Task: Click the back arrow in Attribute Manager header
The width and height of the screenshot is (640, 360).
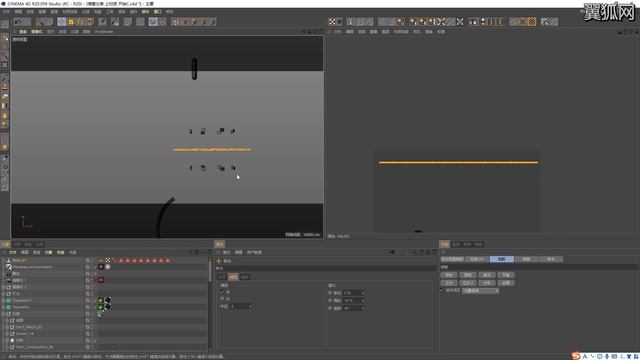Action: point(392,252)
